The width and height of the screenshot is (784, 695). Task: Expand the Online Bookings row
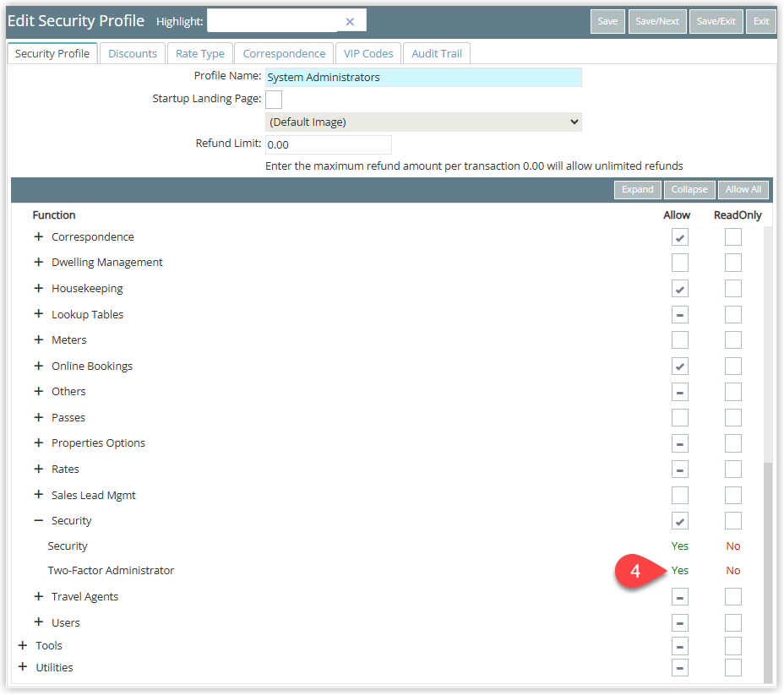tap(39, 367)
